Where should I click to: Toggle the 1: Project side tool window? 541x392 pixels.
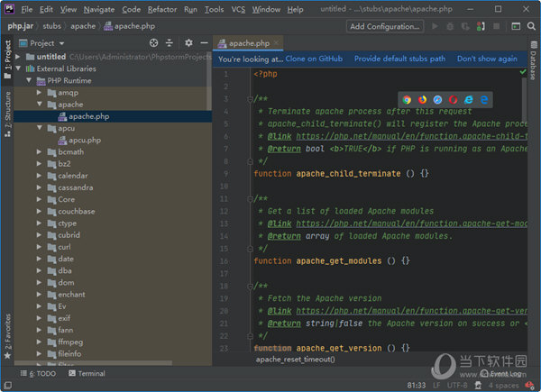point(7,59)
